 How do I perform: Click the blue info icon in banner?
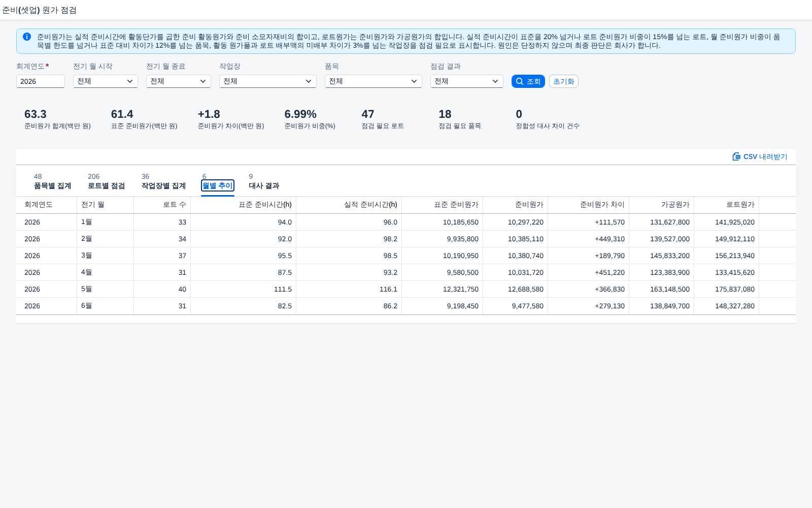(x=27, y=37)
